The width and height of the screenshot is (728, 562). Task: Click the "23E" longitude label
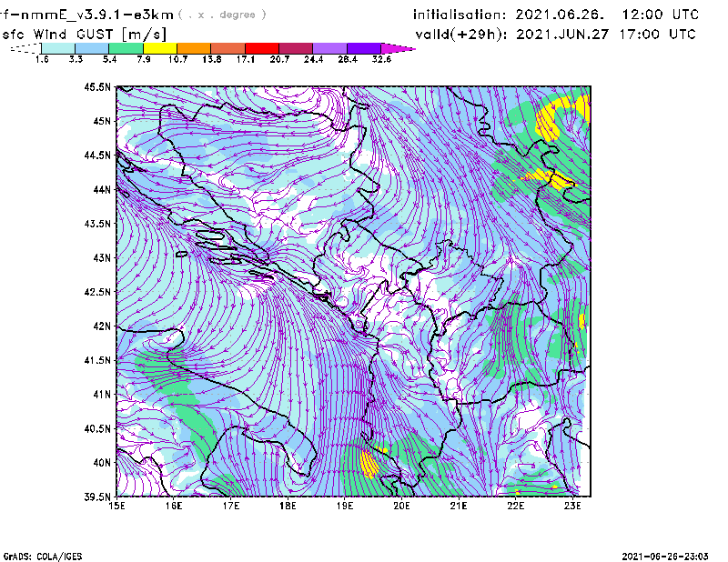[572, 506]
